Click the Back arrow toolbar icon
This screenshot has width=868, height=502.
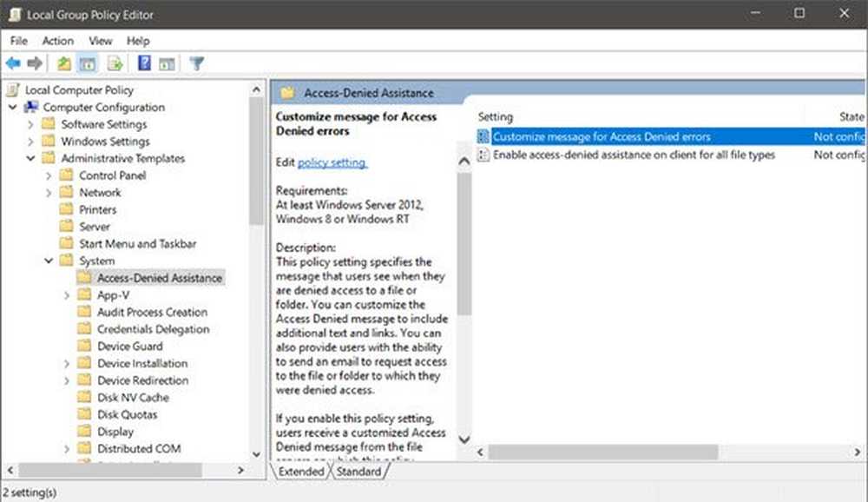(13, 63)
